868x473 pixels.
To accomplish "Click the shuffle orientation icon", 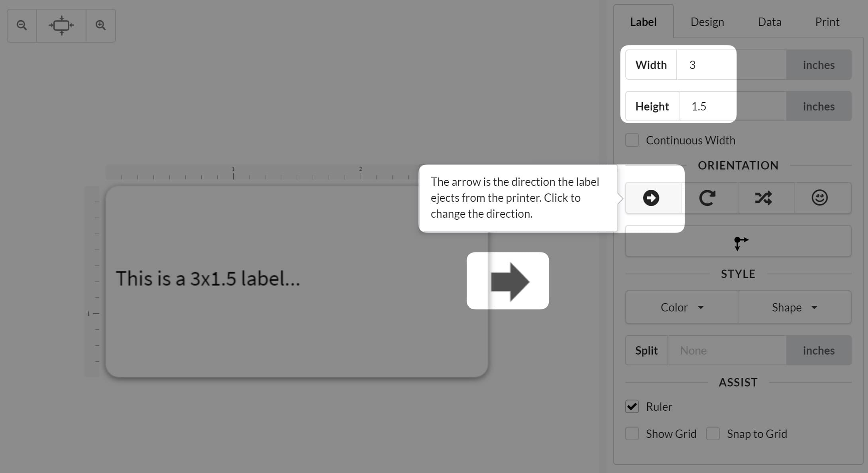I will (x=764, y=198).
